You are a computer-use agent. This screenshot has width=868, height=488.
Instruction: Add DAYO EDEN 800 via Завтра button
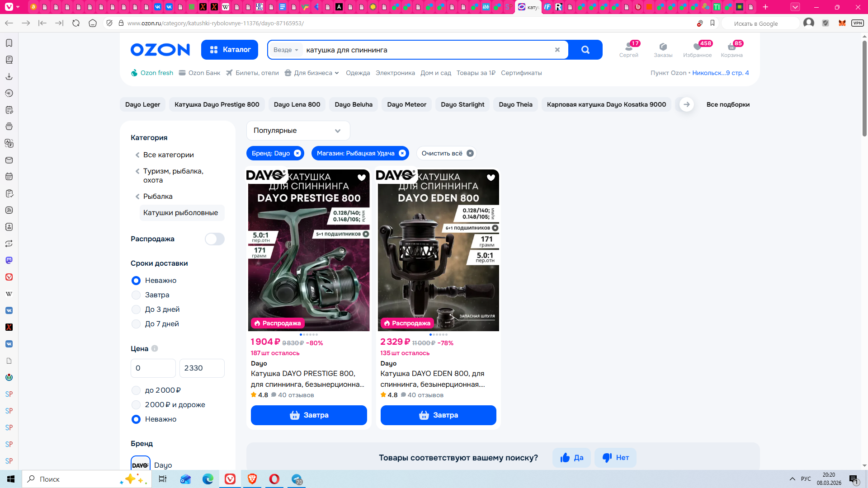coord(438,415)
